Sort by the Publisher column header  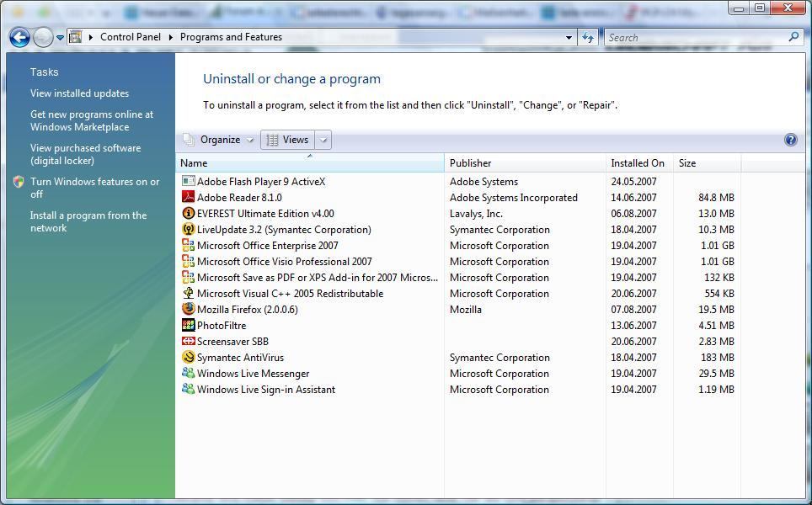(x=525, y=163)
